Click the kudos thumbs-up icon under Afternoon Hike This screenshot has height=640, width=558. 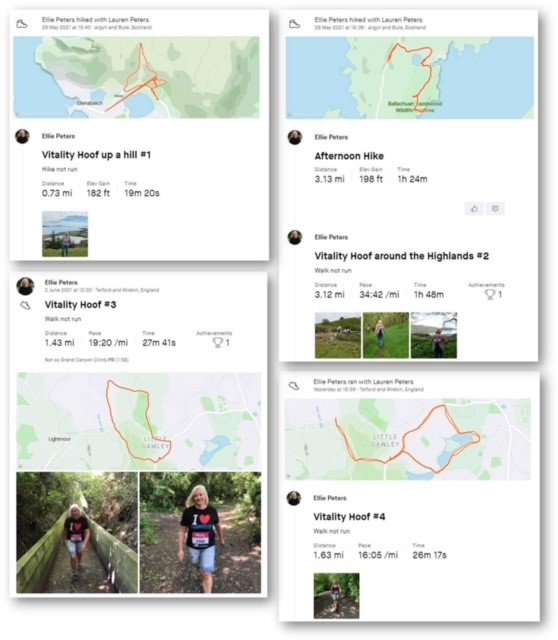(474, 209)
